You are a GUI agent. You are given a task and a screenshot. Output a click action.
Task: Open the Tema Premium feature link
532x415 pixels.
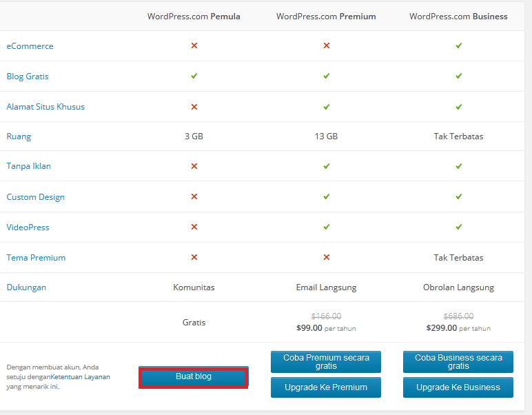pos(36,258)
